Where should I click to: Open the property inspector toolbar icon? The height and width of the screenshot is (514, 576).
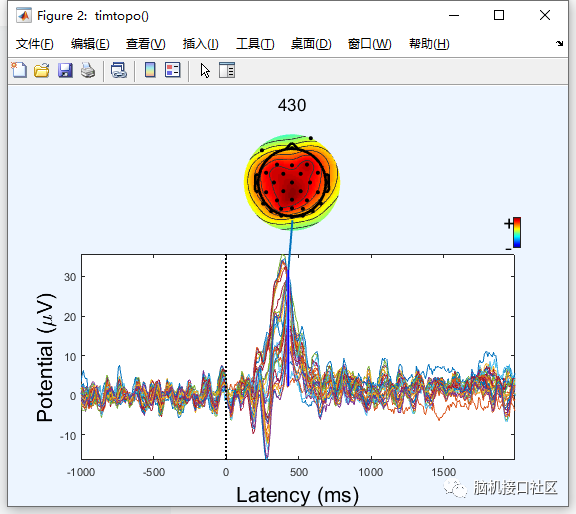pos(227,70)
